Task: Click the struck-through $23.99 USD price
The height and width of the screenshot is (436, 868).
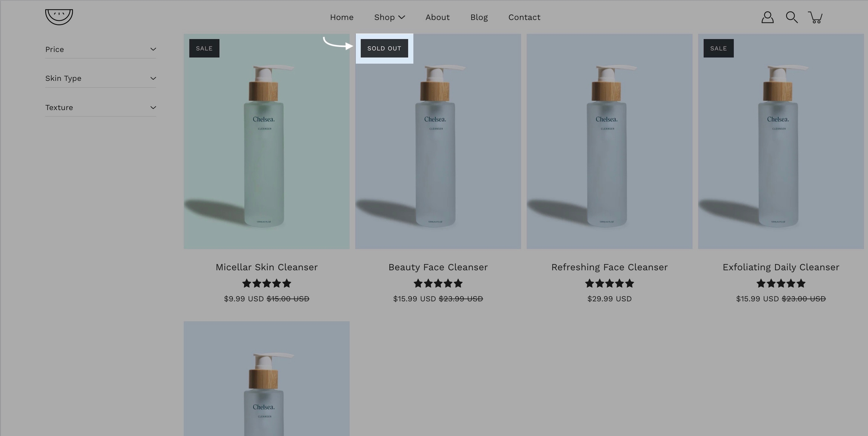Action: [x=461, y=299]
